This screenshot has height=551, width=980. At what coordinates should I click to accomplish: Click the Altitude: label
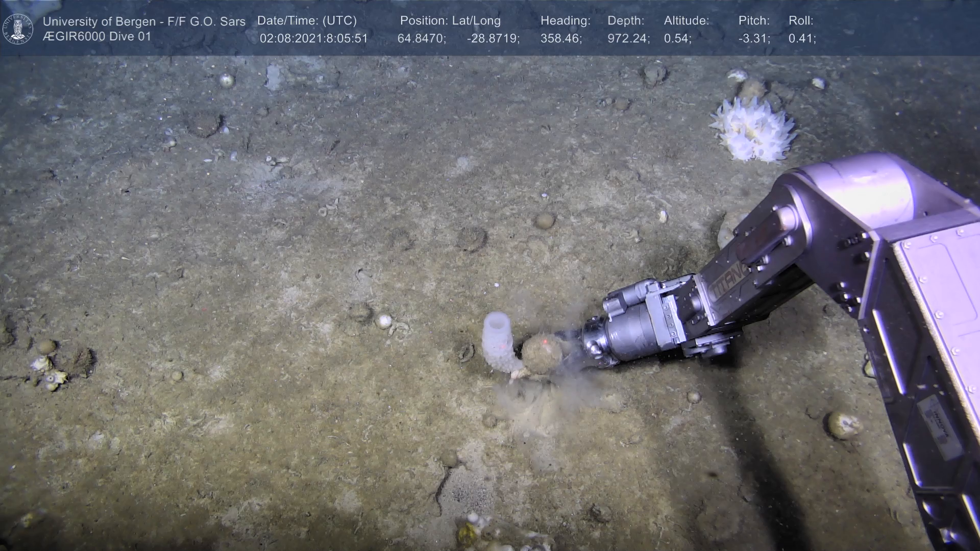tap(687, 21)
